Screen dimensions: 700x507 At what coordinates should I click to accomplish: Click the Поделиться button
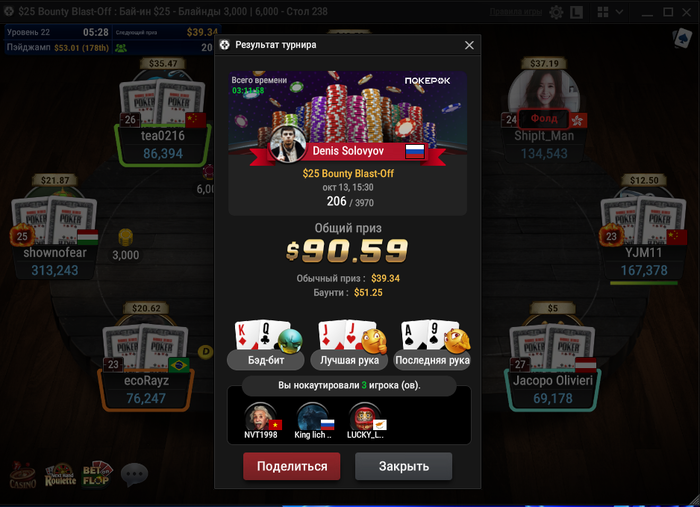pos(292,466)
